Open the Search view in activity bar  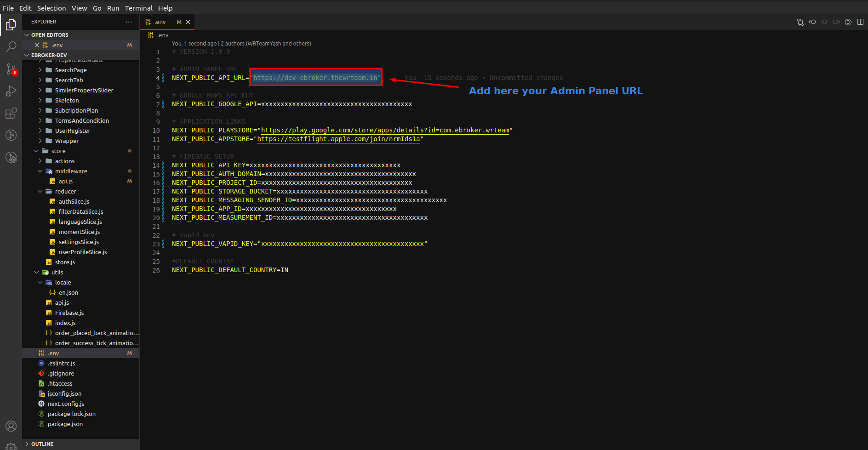point(11,47)
